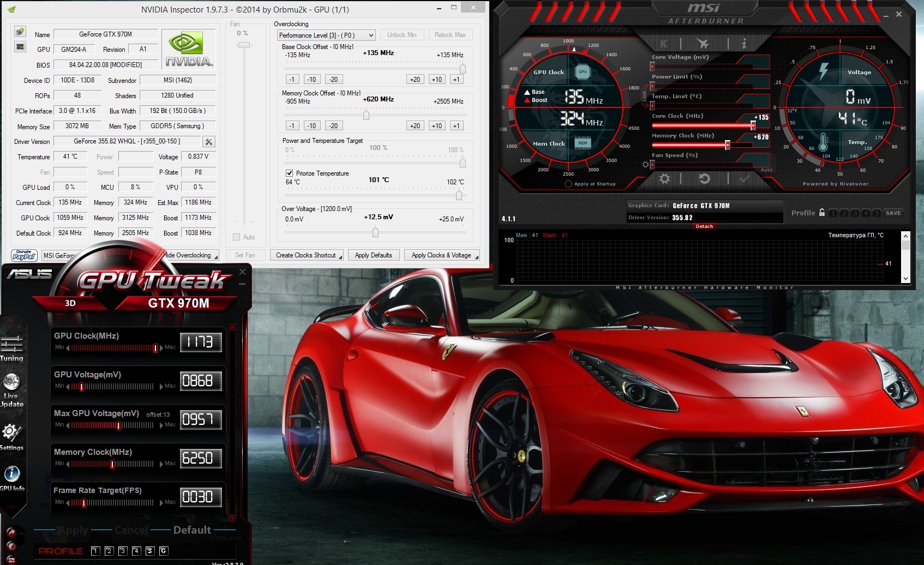The height and width of the screenshot is (565, 924).
Task: Click Apply Defaults in NVIDIA Inspector
Action: point(374,255)
